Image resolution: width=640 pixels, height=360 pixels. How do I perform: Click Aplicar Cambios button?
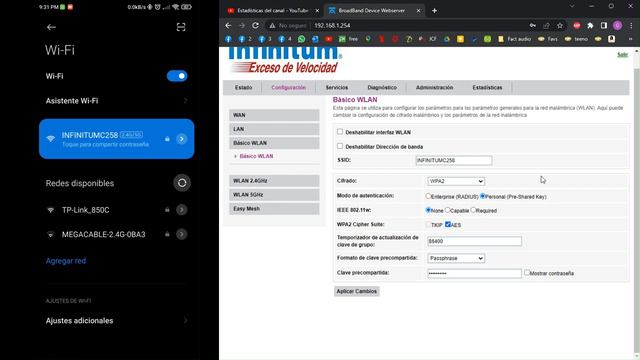(x=357, y=291)
